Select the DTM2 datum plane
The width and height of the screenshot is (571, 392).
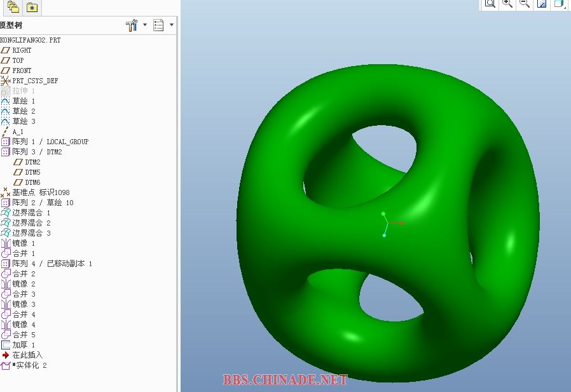pos(27,162)
